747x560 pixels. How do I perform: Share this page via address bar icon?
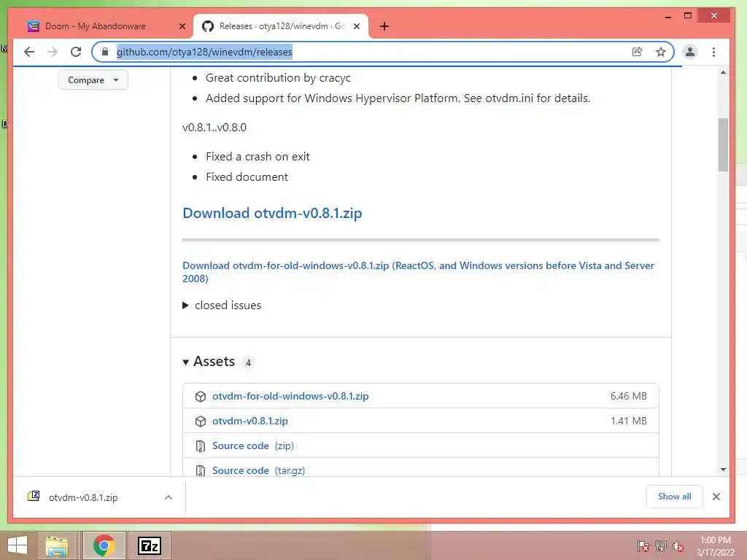tap(637, 52)
